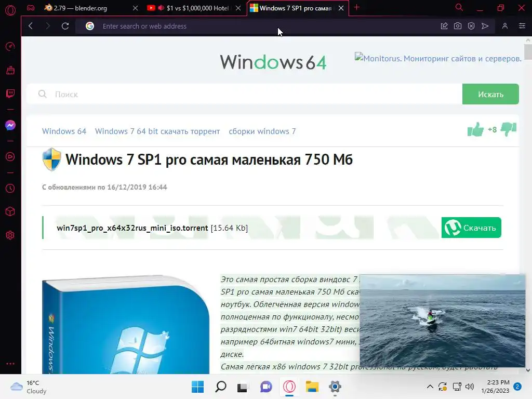Open Easy Setup sliders icon
This screenshot has width=532, height=399.
pyautogui.click(x=522, y=26)
